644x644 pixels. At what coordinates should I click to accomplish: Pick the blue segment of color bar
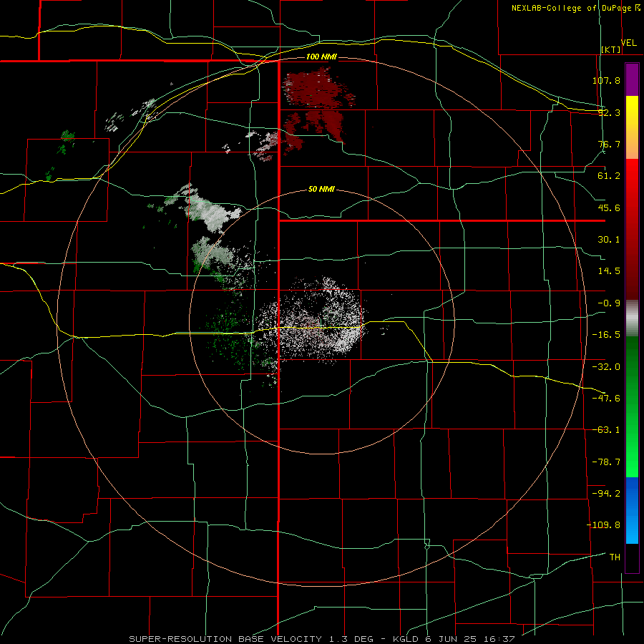coord(632,510)
